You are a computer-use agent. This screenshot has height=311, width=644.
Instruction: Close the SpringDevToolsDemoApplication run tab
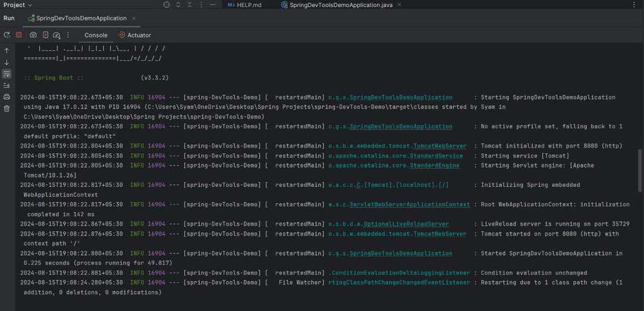[x=134, y=18]
